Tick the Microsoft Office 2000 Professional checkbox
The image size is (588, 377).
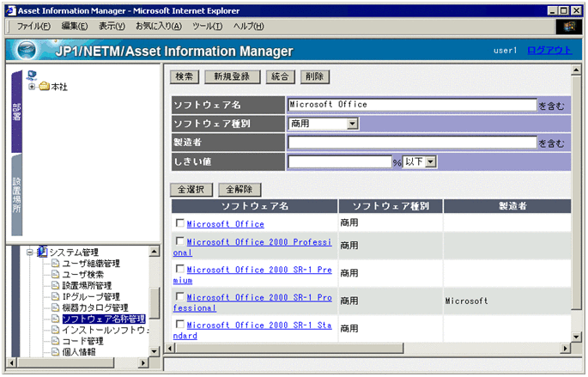(x=179, y=241)
